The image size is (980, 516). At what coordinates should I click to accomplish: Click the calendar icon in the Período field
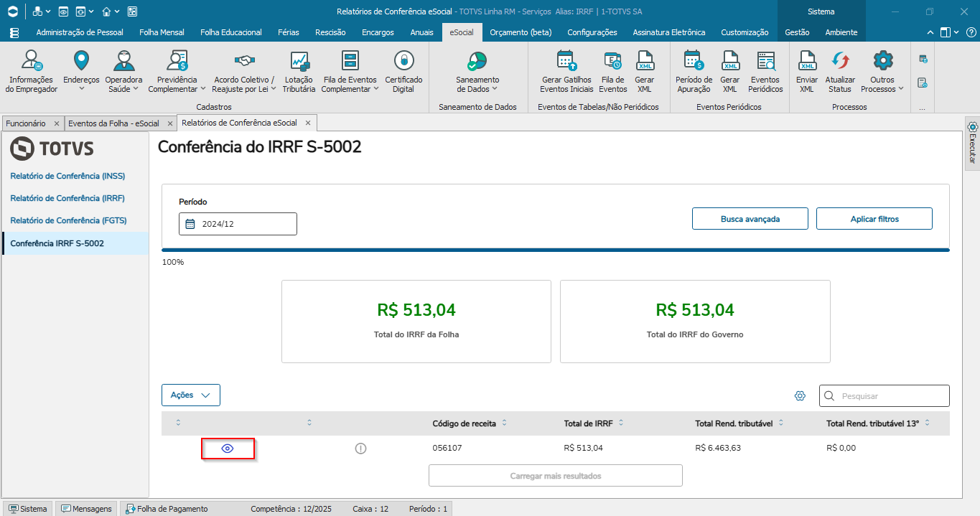190,224
